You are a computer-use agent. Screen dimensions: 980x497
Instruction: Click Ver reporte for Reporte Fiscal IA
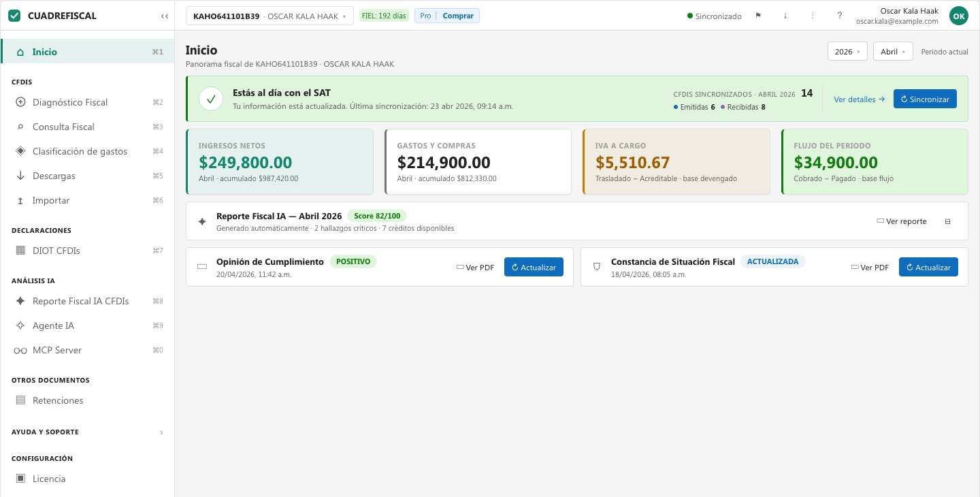pyautogui.click(x=902, y=221)
